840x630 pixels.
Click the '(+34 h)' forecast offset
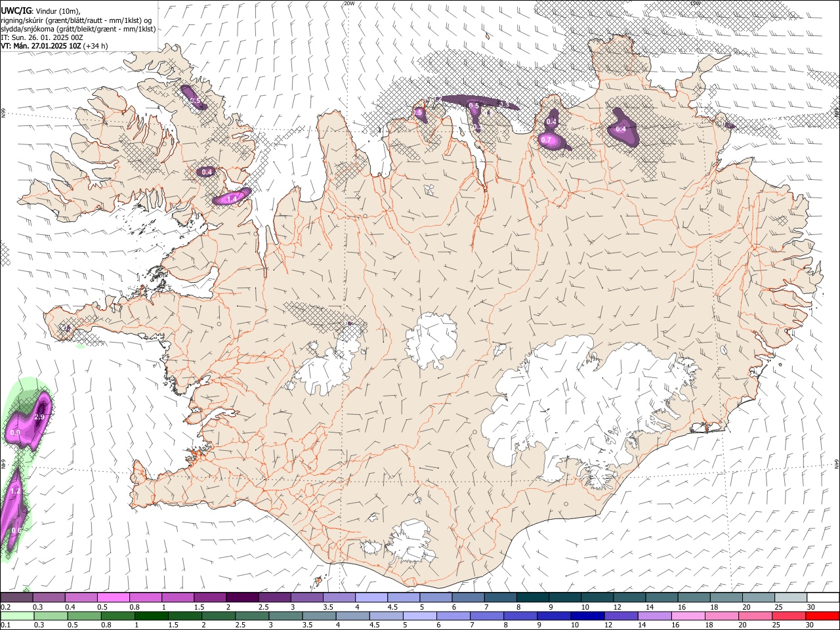[96, 46]
